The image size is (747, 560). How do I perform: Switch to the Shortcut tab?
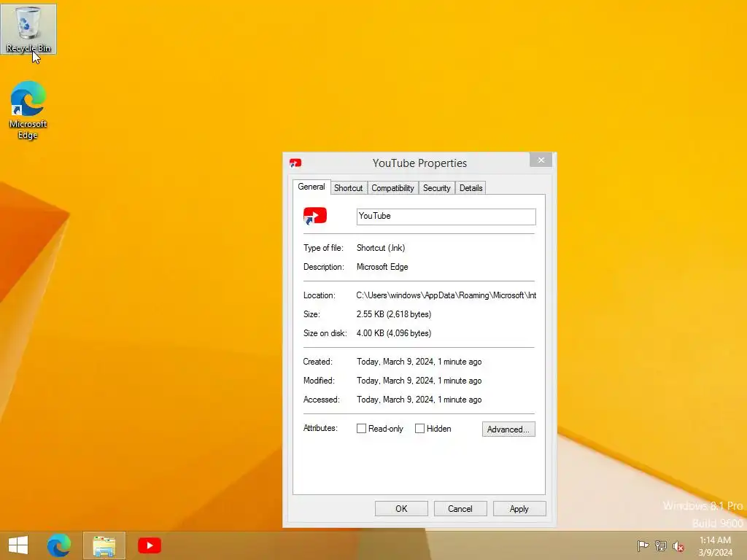click(x=348, y=188)
